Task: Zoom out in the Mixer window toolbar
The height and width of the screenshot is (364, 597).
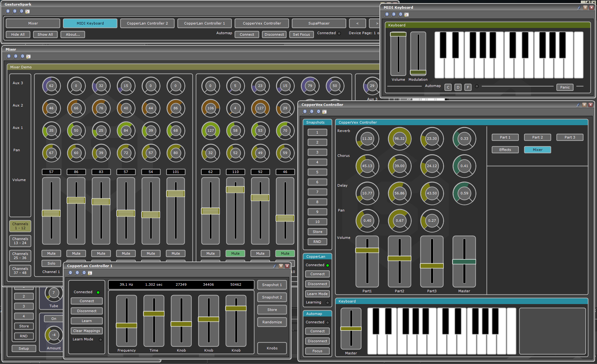Action: point(9,57)
